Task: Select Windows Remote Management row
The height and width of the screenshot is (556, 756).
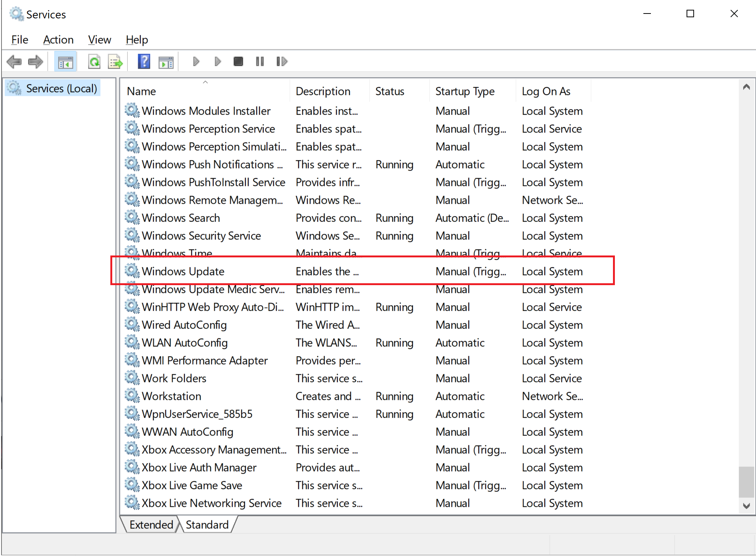Action: click(358, 200)
